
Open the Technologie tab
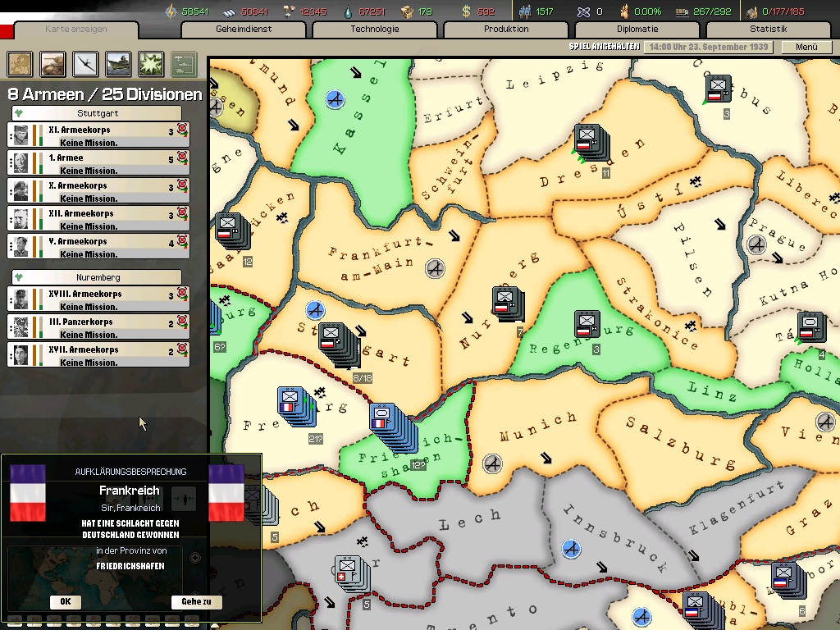375,29
